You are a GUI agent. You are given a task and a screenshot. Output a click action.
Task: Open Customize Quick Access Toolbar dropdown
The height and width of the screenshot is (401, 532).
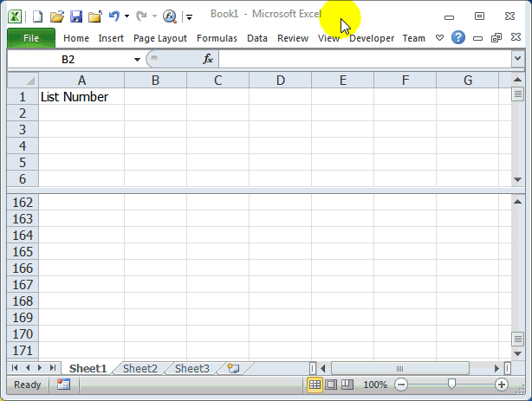point(190,16)
